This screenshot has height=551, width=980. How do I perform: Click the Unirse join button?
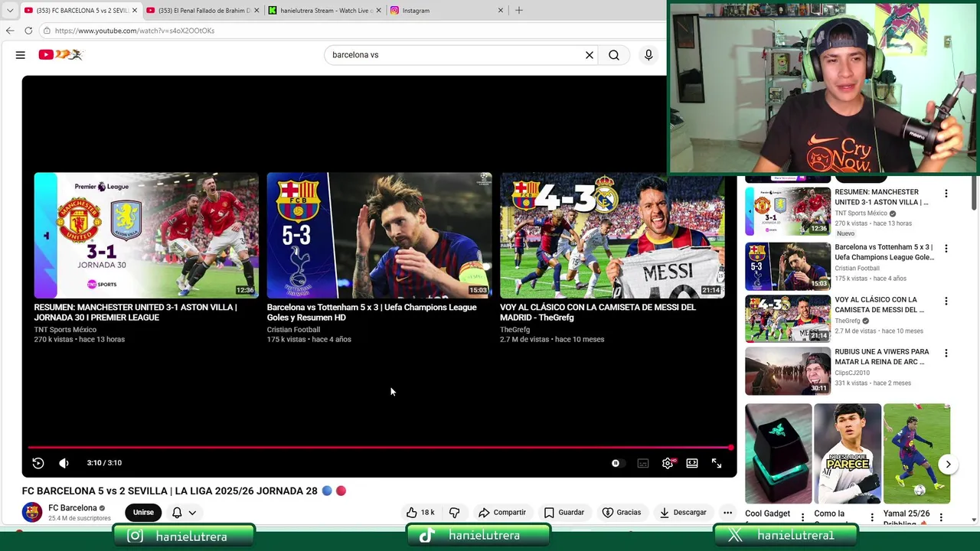(x=143, y=513)
